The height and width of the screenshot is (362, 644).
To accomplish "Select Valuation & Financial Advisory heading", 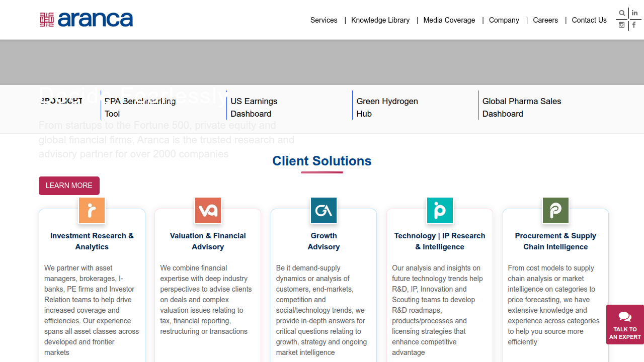I will tap(208, 241).
